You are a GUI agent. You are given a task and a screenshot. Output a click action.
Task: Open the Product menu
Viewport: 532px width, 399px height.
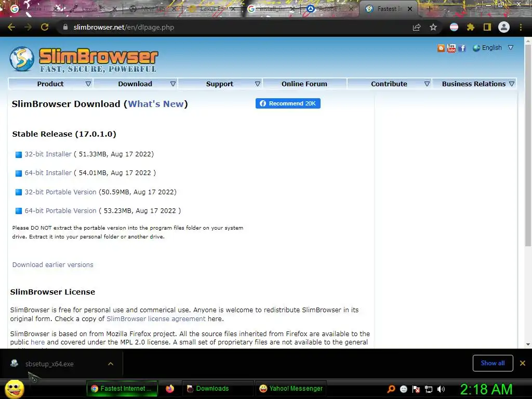[x=50, y=84]
